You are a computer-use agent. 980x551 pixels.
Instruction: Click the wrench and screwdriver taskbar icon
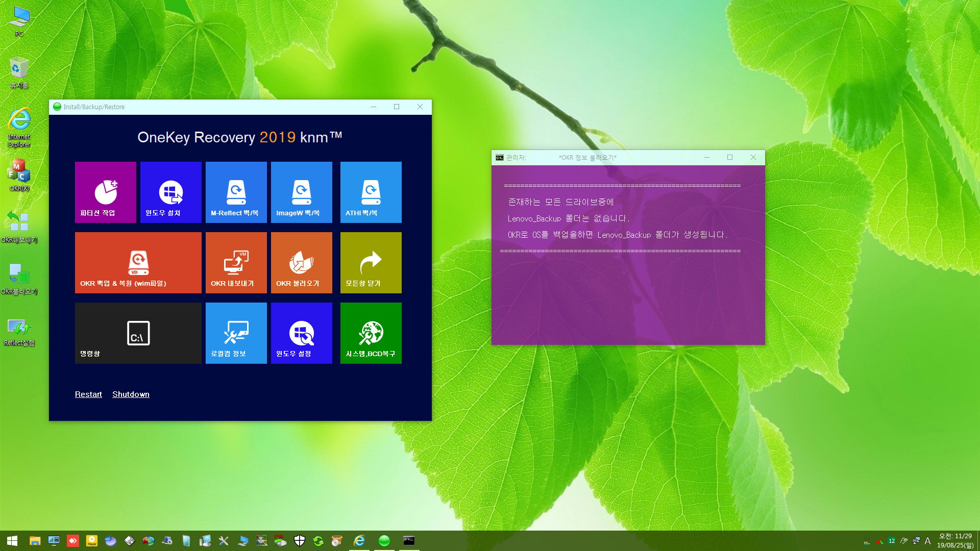[224, 541]
